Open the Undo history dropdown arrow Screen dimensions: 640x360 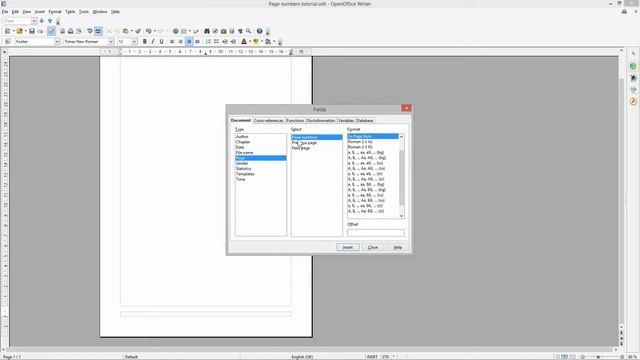click(x=154, y=31)
